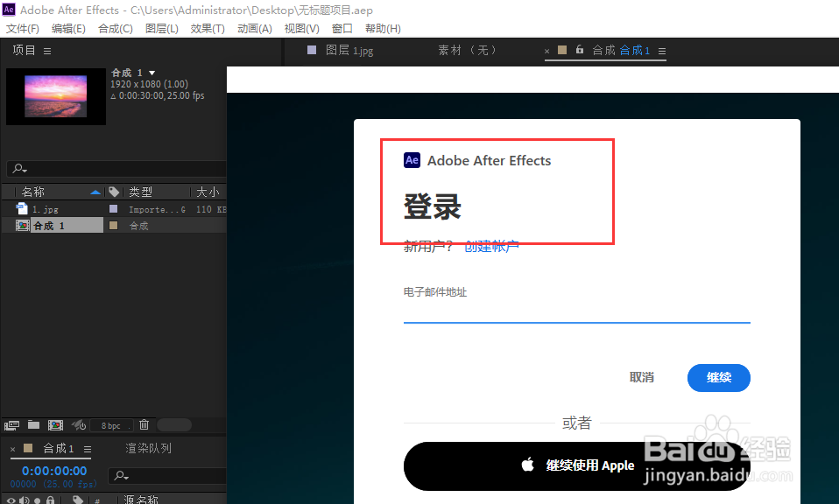Click the solo dot column icon in timeline

click(38, 500)
